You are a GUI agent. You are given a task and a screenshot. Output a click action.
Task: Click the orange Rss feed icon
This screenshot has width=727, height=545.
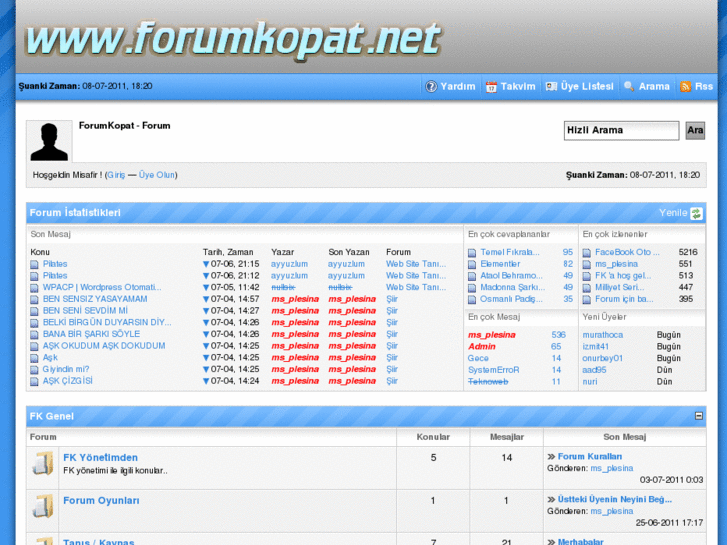click(685, 87)
